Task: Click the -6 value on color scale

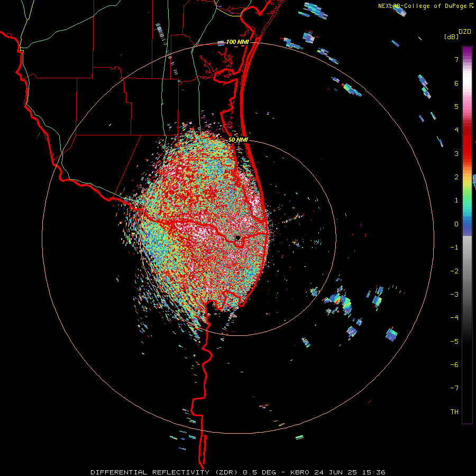Action: pos(454,365)
